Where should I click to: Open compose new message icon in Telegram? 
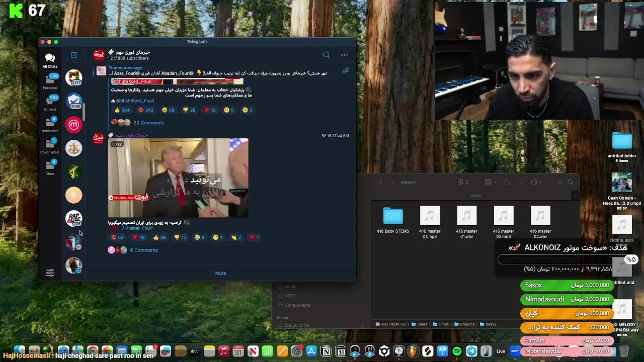74,55
